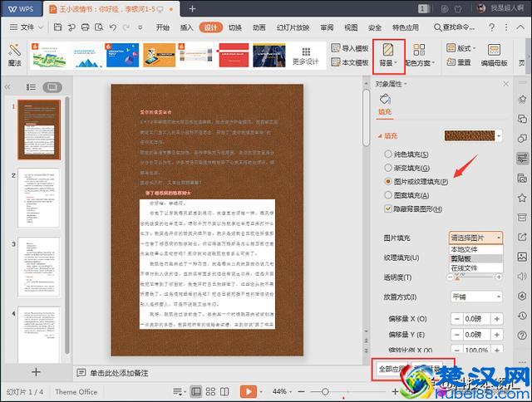Click Offset Y input field

pyautogui.click(x=476, y=335)
